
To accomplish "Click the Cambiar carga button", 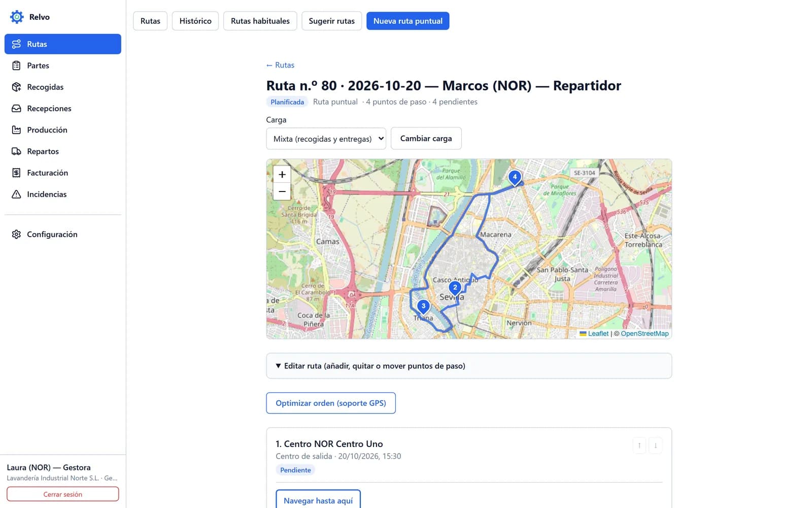I will (x=426, y=138).
